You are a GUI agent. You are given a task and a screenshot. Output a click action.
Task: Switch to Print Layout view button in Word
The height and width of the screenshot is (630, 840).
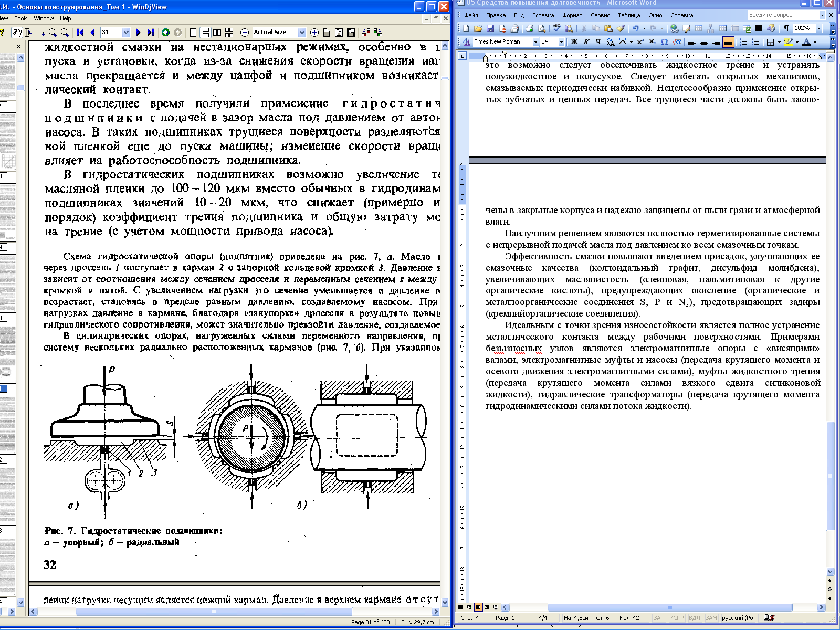click(x=478, y=607)
